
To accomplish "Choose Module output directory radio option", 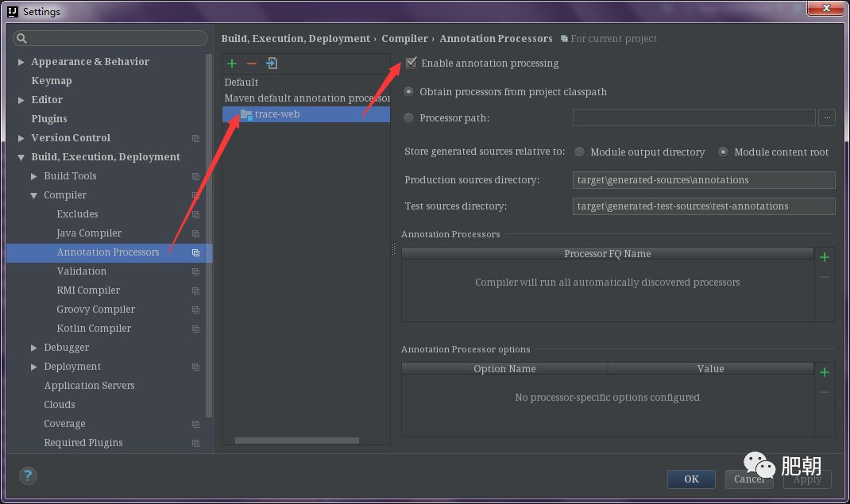I will [579, 152].
